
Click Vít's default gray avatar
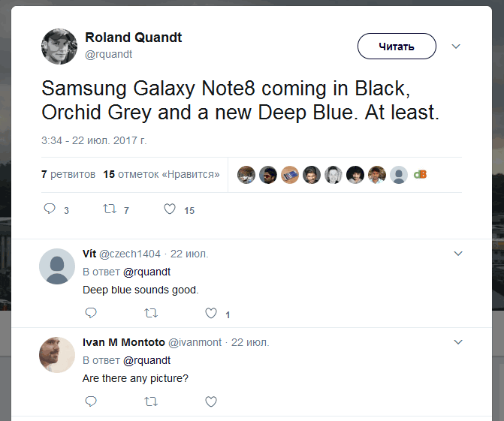click(57, 266)
